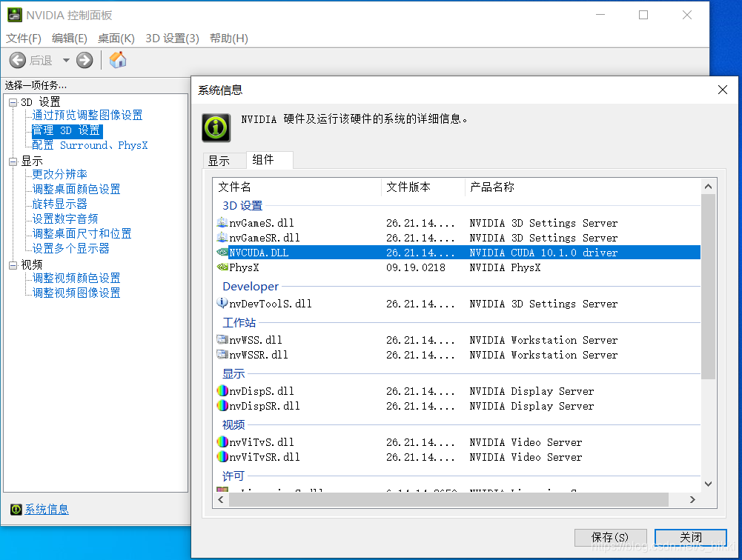Click the NVIDIA Control Panel title icon
Image resolution: width=742 pixels, height=560 pixels.
coord(15,15)
